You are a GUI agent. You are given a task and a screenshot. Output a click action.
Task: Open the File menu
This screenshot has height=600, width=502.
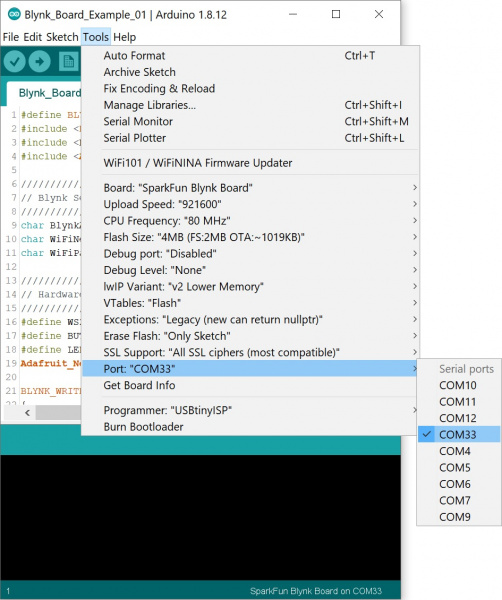[11, 37]
